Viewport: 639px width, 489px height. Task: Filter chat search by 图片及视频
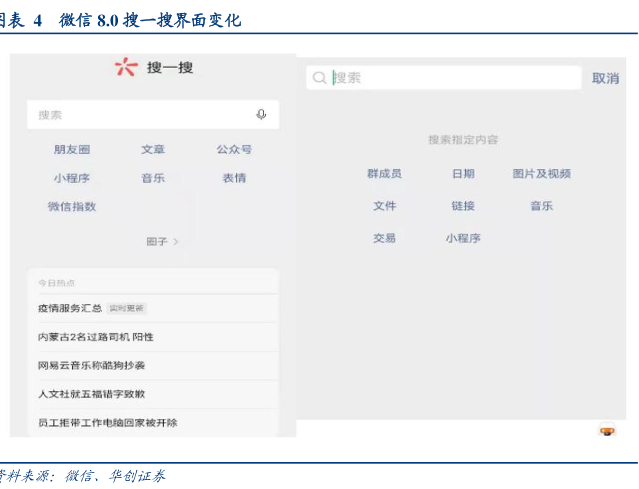[x=541, y=173]
